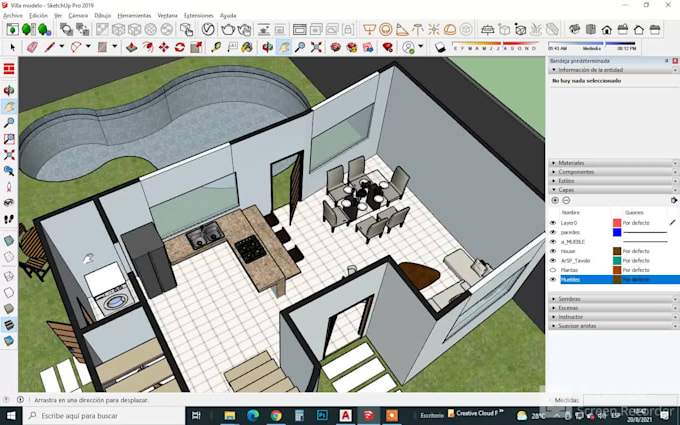Open the Pencil tool dropdown arrow
680x425 pixels.
(62, 46)
